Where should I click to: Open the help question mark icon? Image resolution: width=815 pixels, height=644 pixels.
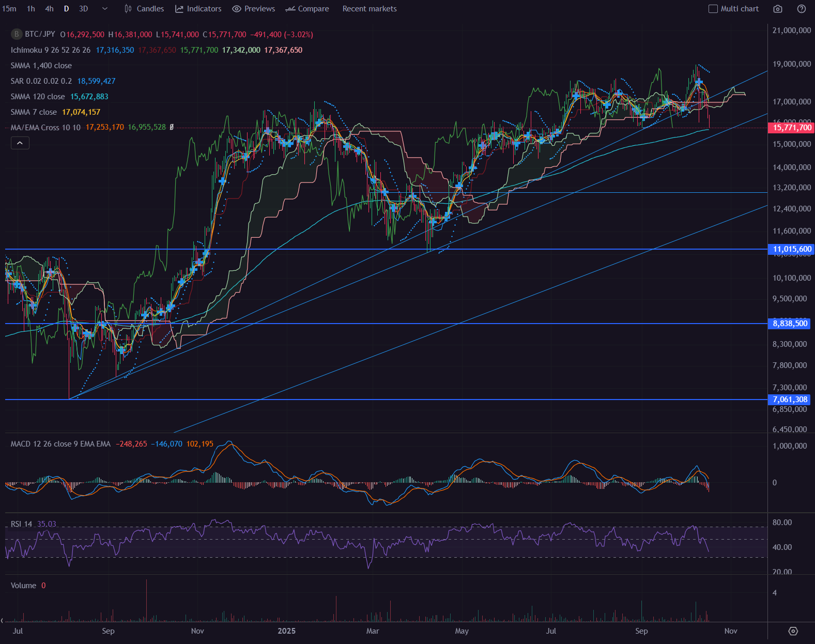click(802, 9)
